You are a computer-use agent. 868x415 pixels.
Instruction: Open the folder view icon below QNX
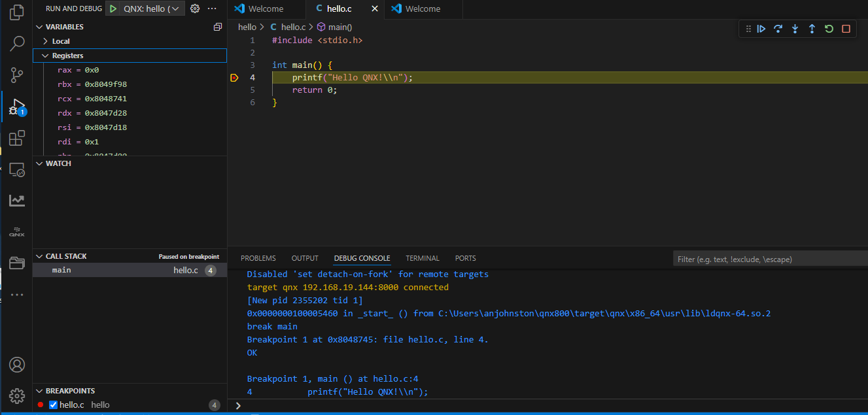click(x=17, y=263)
